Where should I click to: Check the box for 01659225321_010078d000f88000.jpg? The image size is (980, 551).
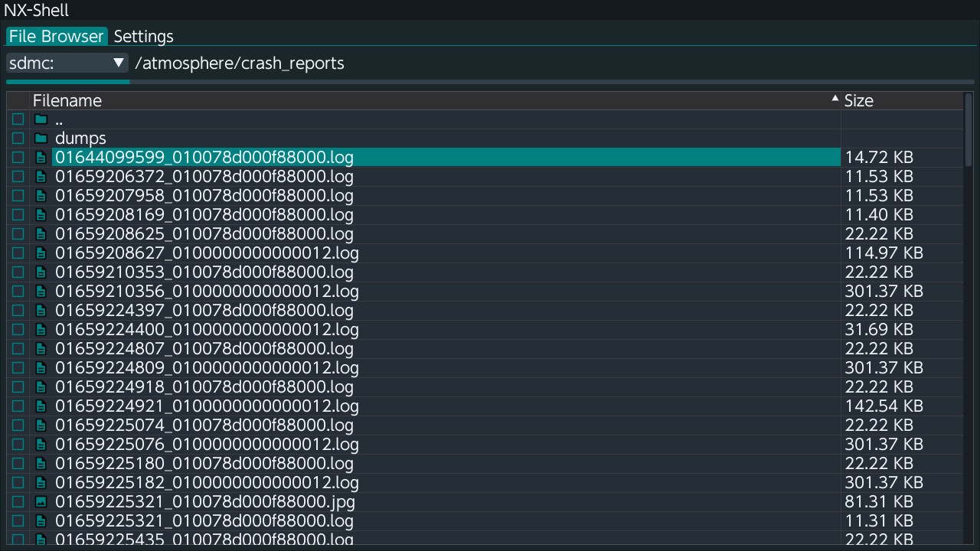(x=18, y=502)
